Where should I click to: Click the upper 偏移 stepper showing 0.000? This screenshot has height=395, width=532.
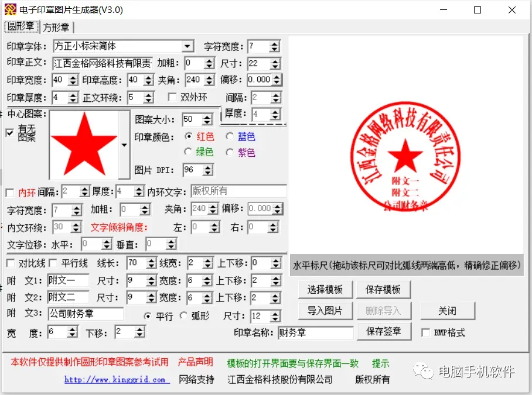(264, 80)
